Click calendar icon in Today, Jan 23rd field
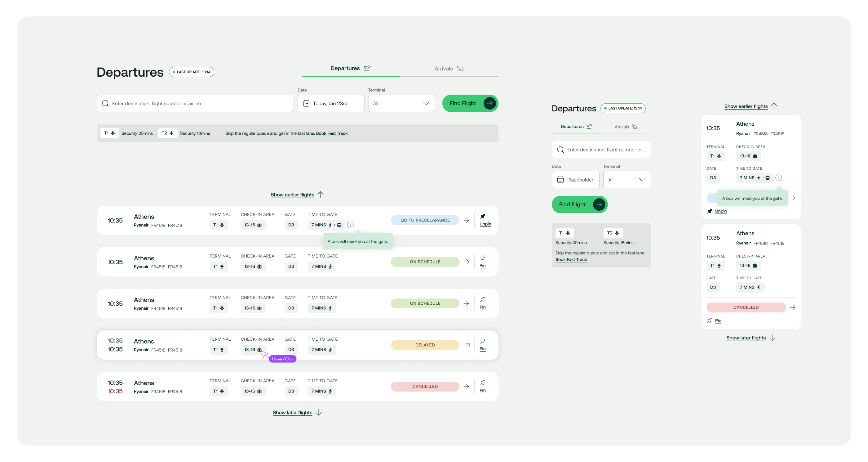The width and height of the screenshot is (868, 462). pyautogui.click(x=306, y=104)
